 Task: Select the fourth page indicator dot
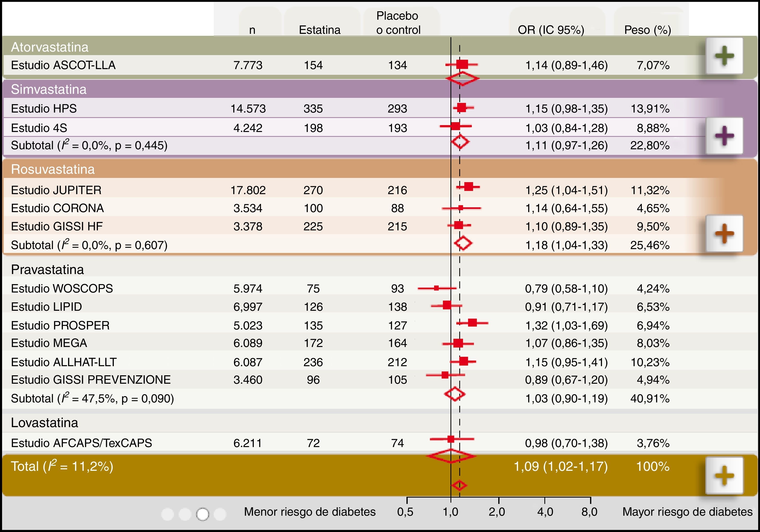click(220, 514)
